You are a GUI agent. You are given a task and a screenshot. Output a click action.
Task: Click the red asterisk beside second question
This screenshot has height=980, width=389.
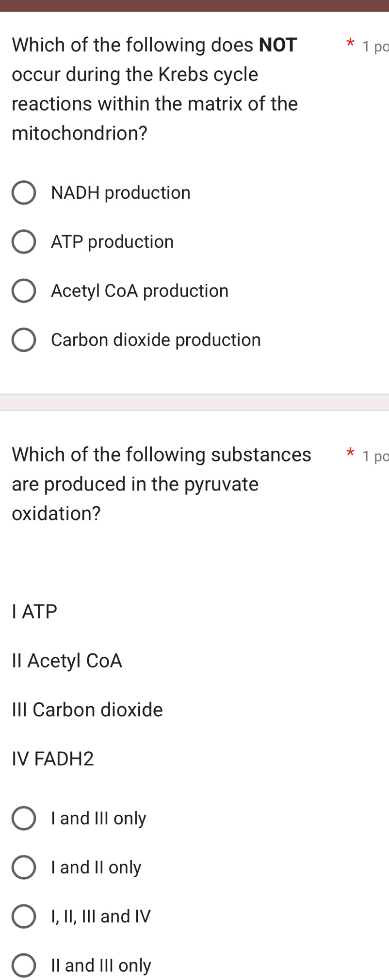pyautogui.click(x=350, y=453)
